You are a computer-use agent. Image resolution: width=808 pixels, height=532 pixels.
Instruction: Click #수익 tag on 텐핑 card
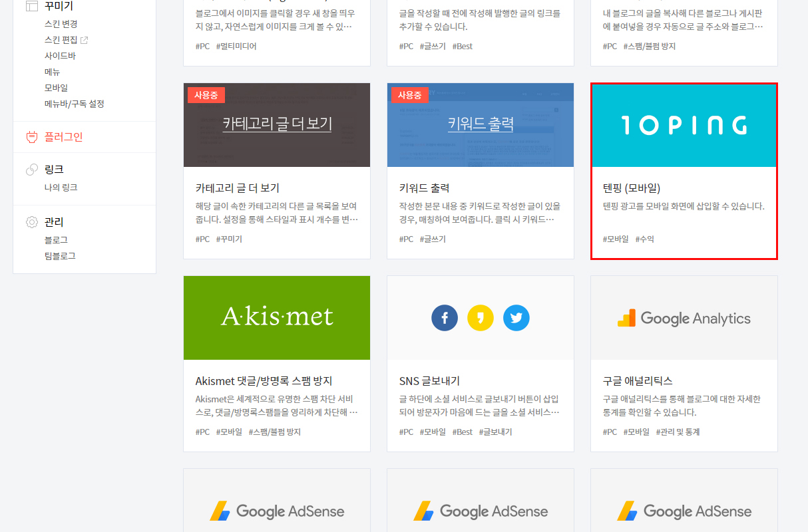coord(645,239)
